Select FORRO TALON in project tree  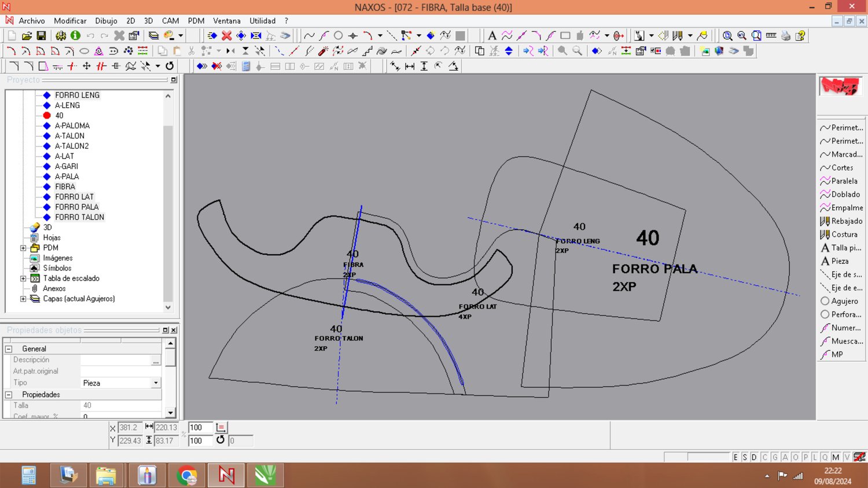[79, 217]
